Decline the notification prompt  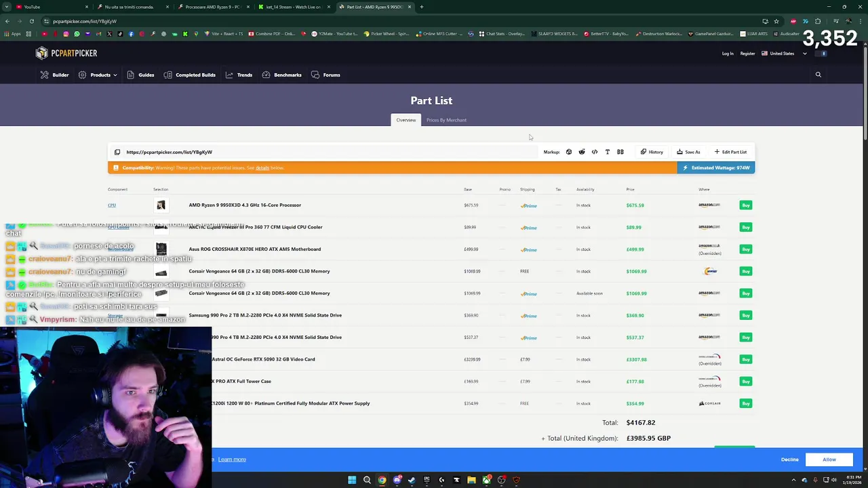pyautogui.click(x=789, y=460)
